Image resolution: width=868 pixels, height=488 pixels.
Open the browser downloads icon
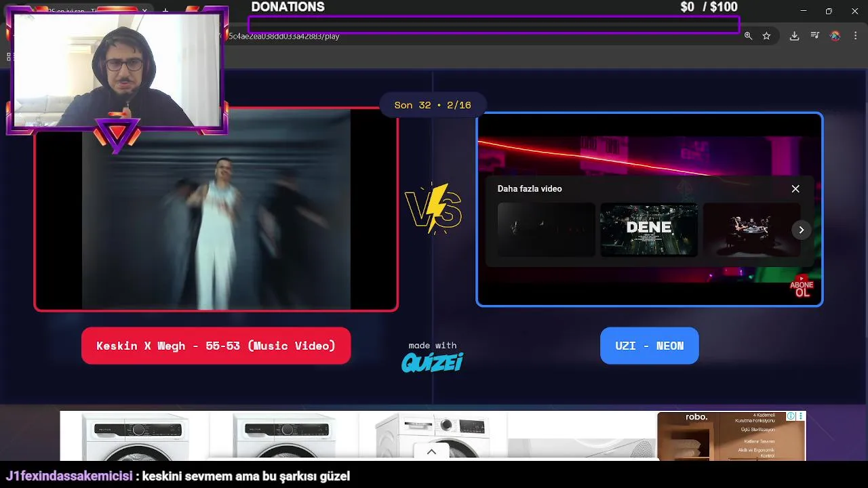[794, 36]
